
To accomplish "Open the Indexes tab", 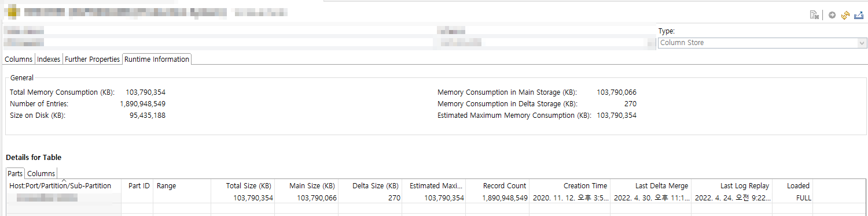I will (x=49, y=59).
